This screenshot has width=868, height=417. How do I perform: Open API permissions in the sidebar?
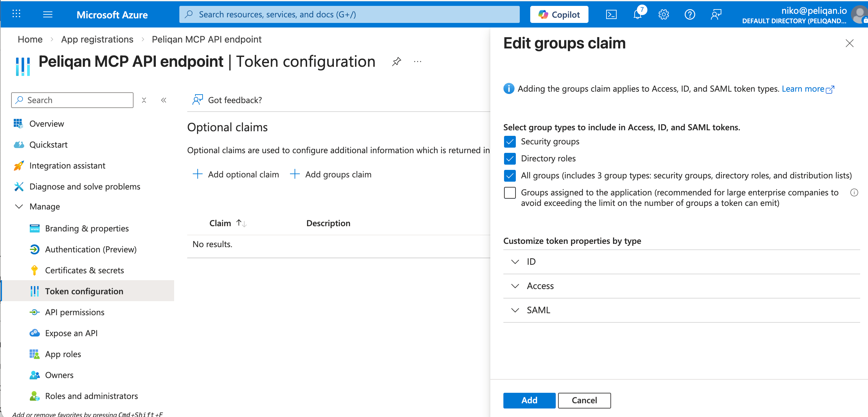coord(75,312)
